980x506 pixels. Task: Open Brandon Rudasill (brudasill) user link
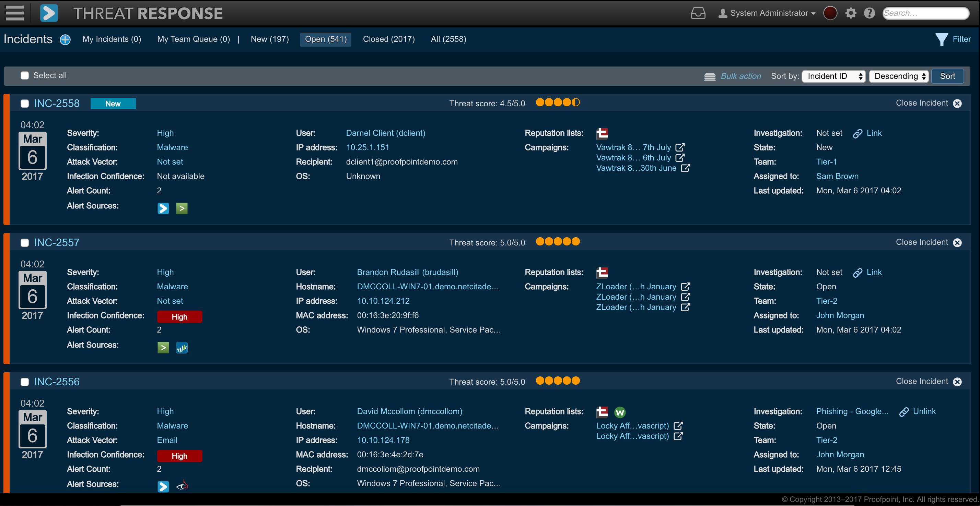[x=407, y=272]
